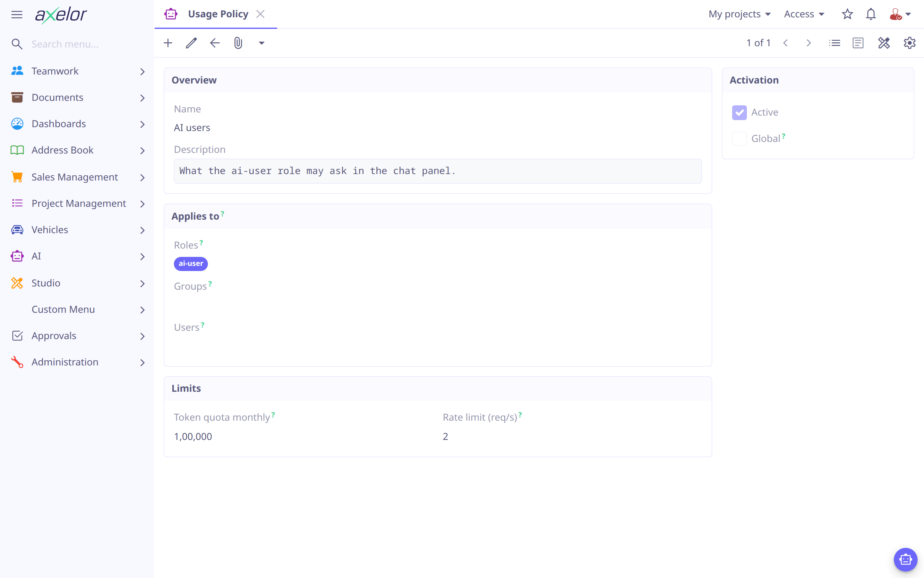Switch to list view icon
This screenshot has width=924, height=578.
(835, 43)
